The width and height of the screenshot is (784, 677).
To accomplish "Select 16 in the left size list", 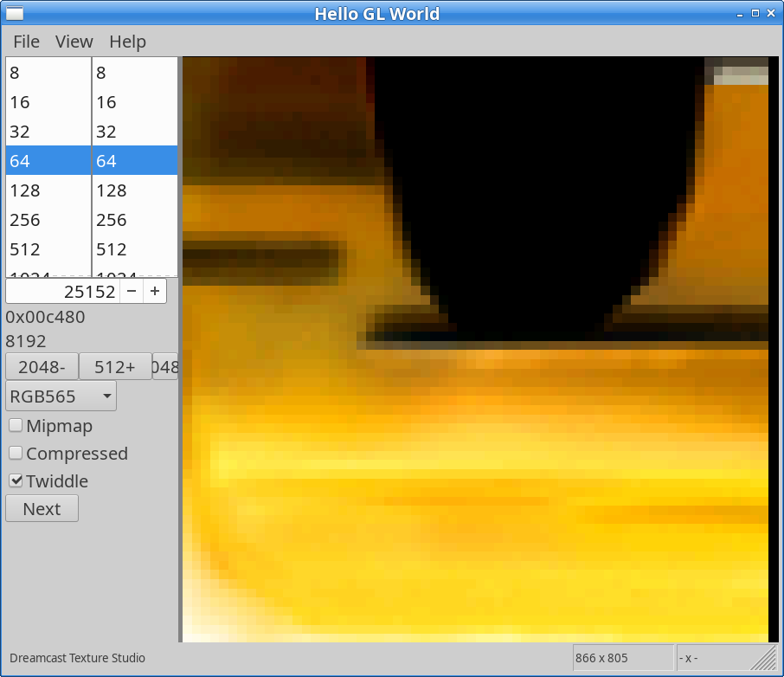I will point(48,102).
